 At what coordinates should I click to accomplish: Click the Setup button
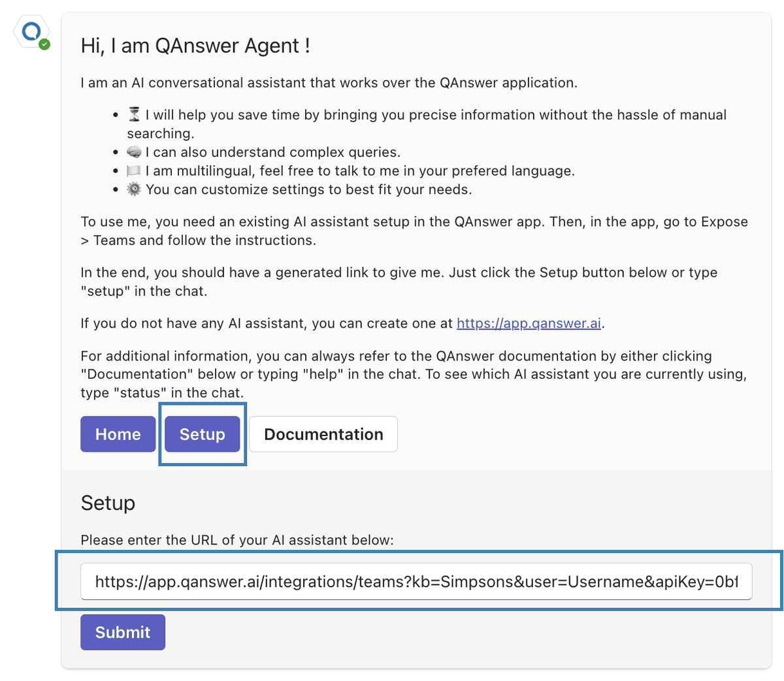point(203,434)
